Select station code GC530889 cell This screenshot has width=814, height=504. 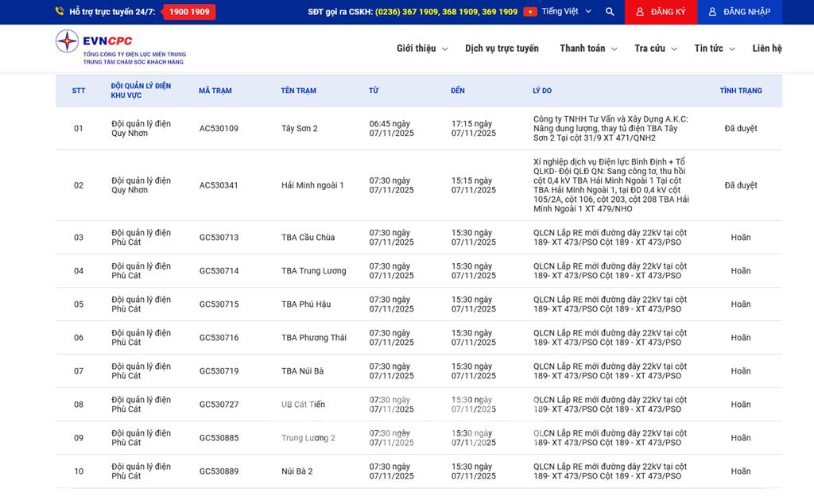tap(219, 471)
